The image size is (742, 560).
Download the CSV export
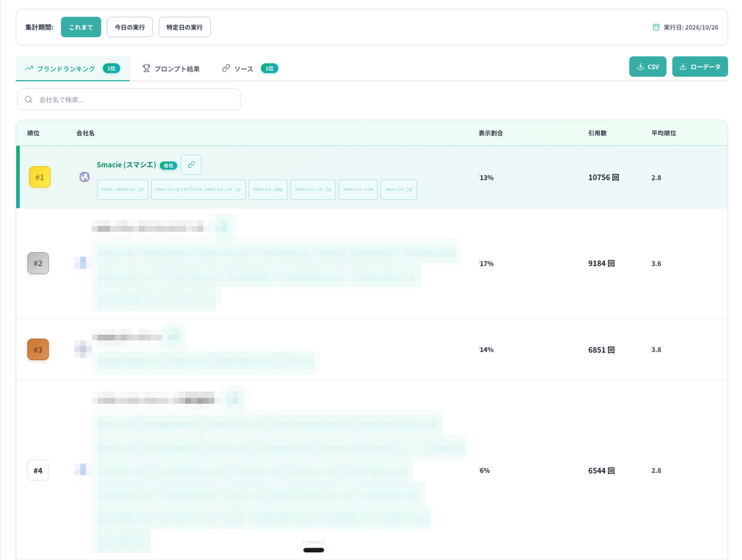[647, 67]
